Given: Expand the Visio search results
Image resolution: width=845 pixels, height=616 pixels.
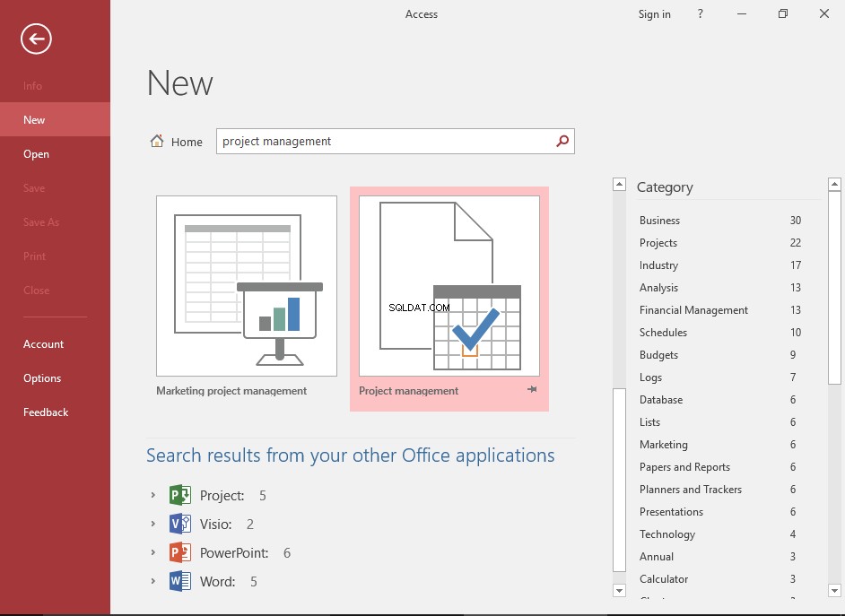Looking at the screenshot, I should (x=153, y=524).
